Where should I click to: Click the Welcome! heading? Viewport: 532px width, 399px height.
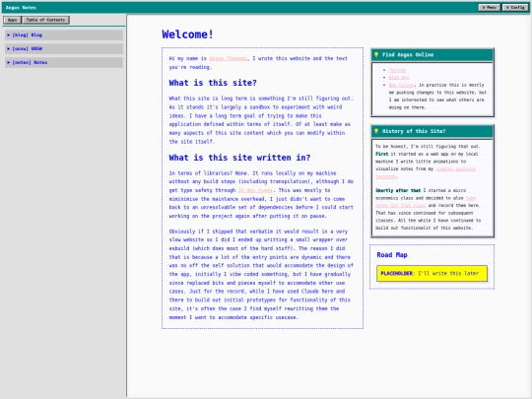pyautogui.click(x=187, y=34)
